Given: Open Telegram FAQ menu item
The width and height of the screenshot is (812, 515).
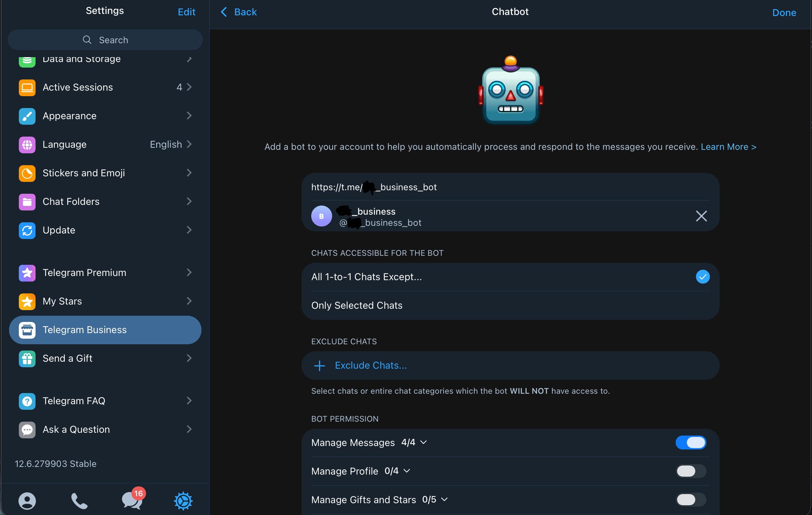Looking at the screenshot, I should click(105, 401).
